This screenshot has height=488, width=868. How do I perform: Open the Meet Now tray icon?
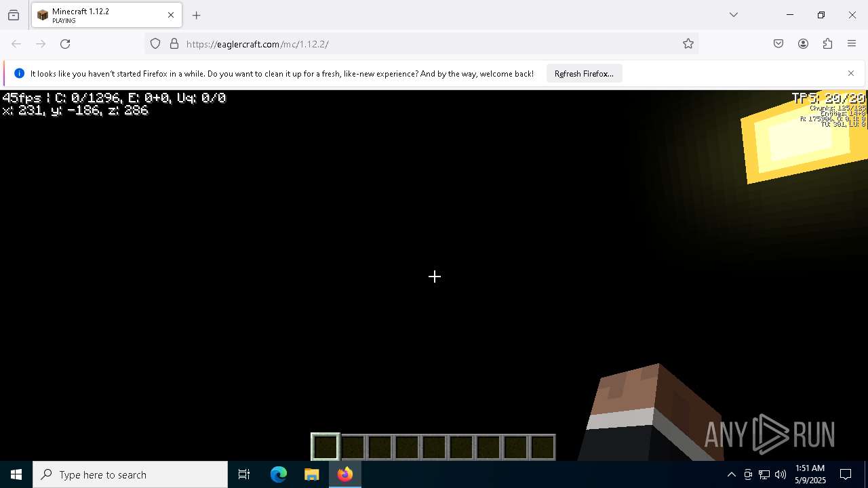click(748, 474)
